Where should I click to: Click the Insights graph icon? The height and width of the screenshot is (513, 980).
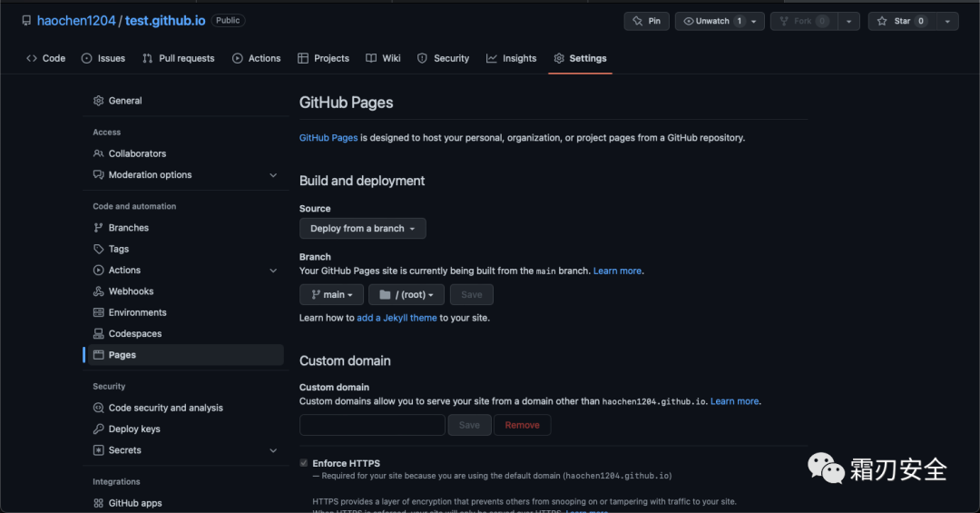point(492,58)
